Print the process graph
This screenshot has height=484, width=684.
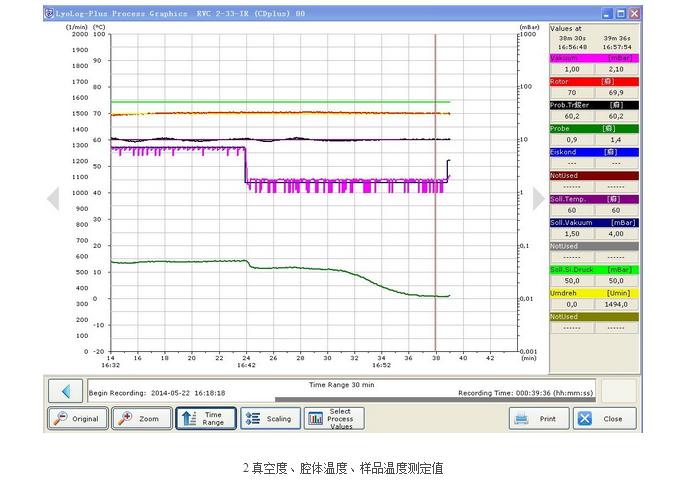click(539, 418)
